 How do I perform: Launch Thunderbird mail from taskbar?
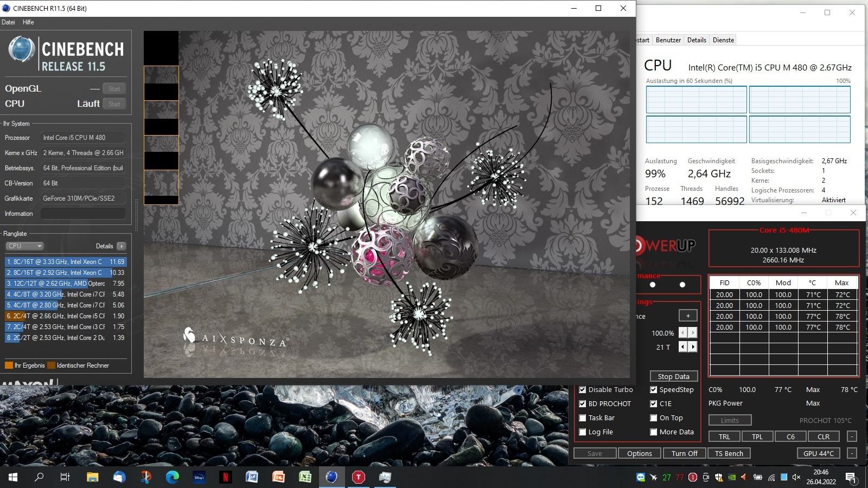pos(119,477)
